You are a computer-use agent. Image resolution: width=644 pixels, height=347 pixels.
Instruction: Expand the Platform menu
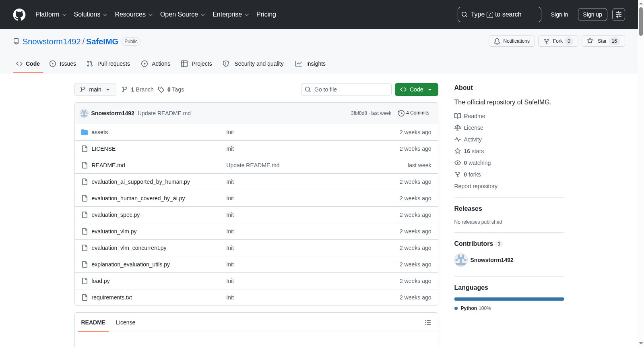(51, 15)
